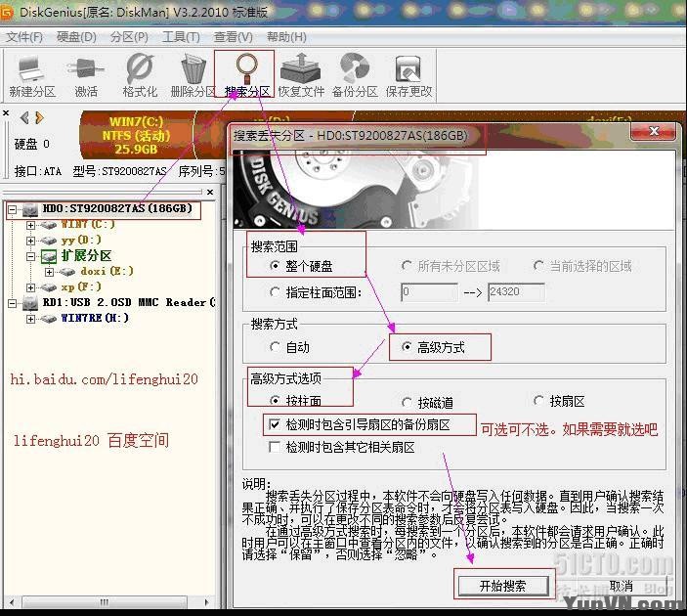This screenshot has height=616, width=687.
Task: Go to next disk with right arrow
Action: pos(39,117)
